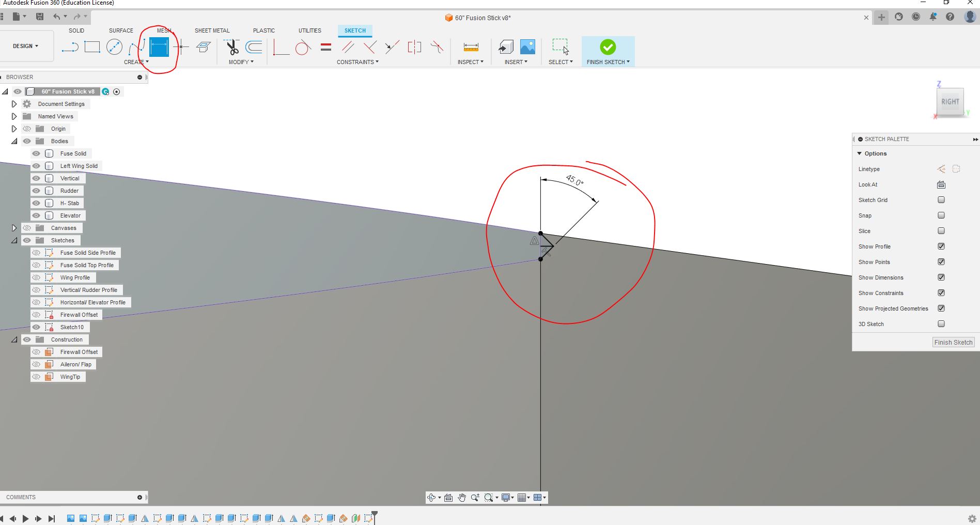Click the Look At icon in Sketch Palette
980x525 pixels.
click(941, 184)
